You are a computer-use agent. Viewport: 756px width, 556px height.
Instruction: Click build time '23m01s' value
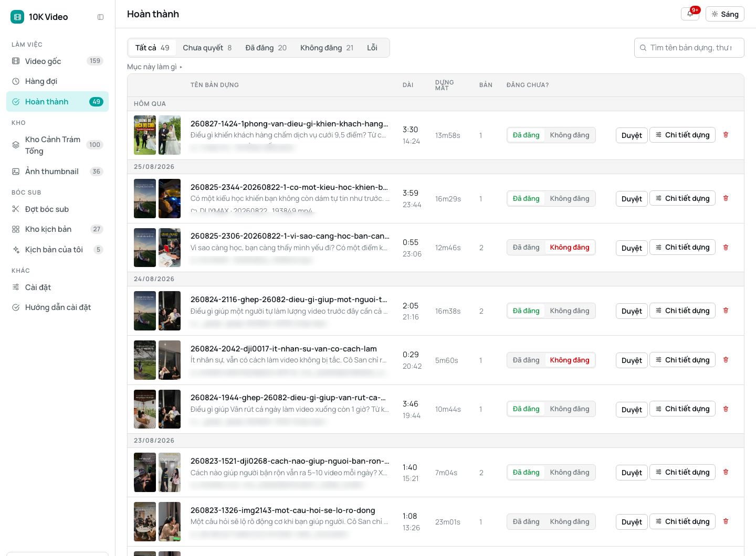click(448, 522)
